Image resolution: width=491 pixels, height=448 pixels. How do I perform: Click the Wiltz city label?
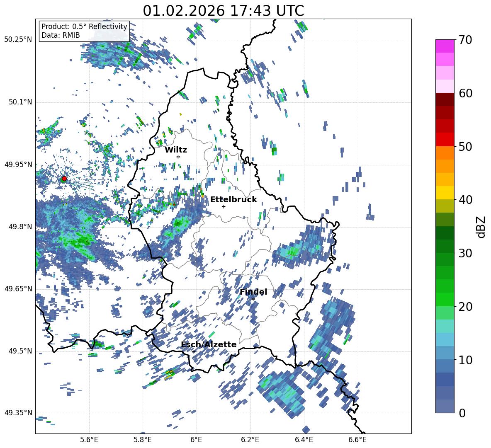click(x=176, y=150)
